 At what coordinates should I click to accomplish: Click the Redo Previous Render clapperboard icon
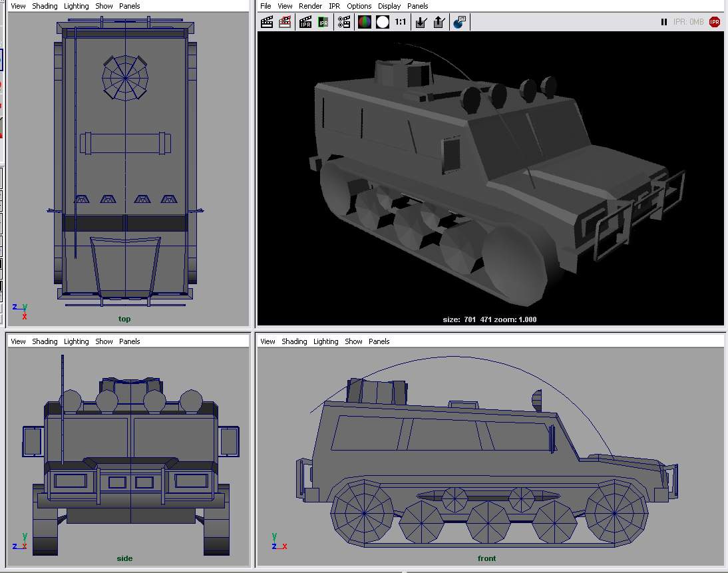(267, 22)
